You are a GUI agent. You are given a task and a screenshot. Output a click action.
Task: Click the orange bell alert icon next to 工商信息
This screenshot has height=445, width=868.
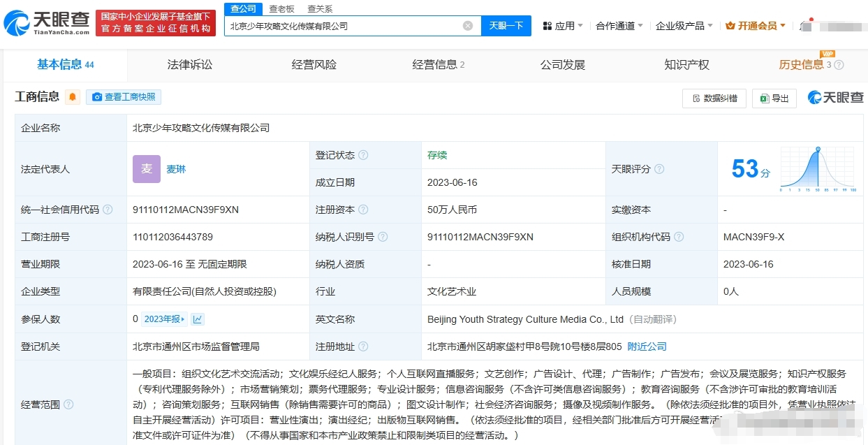click(x=73, y=97)
